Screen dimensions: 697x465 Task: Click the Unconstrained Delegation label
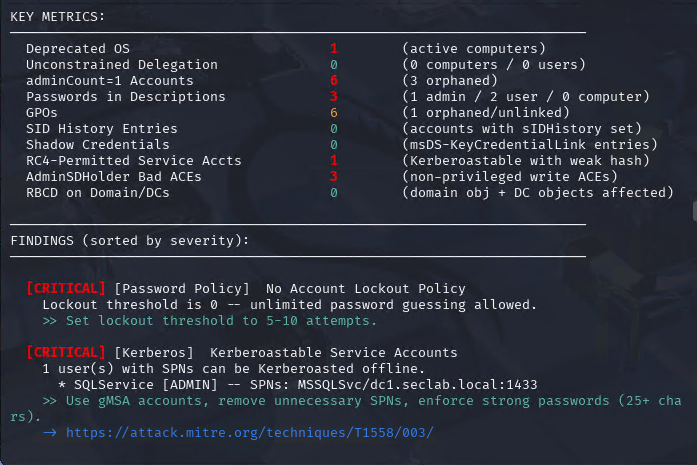[122, 64]
